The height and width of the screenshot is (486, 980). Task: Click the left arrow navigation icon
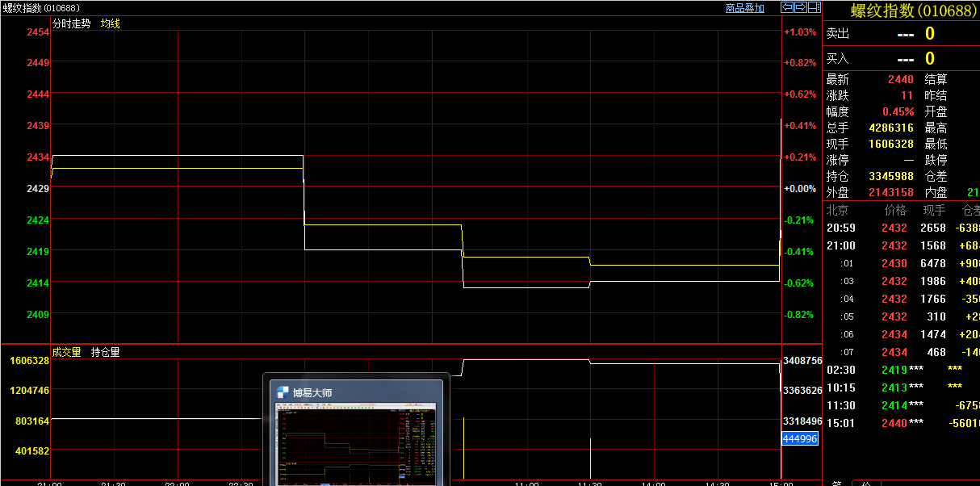pos(787,7)
